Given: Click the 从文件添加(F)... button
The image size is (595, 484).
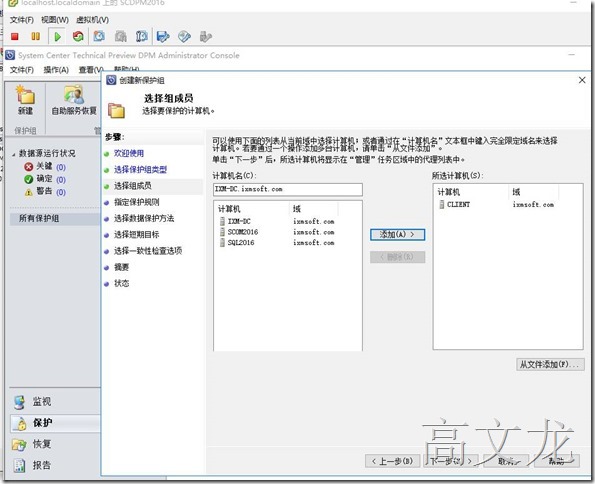Looking at the screenshot, I should tap(550, 364).
